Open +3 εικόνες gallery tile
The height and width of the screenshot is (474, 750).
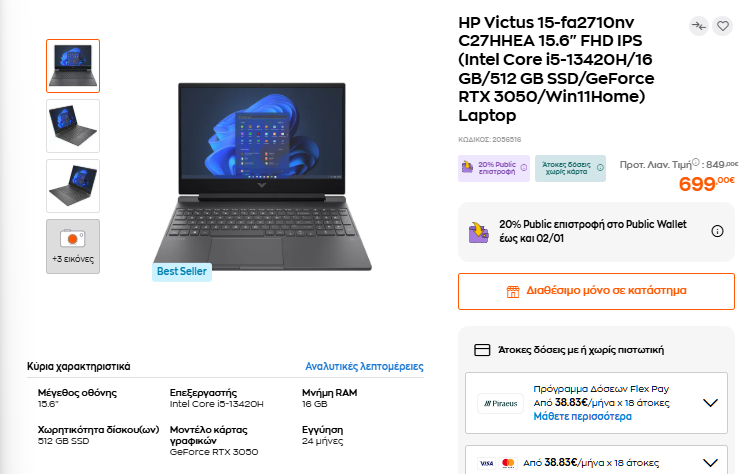[73, 246]
